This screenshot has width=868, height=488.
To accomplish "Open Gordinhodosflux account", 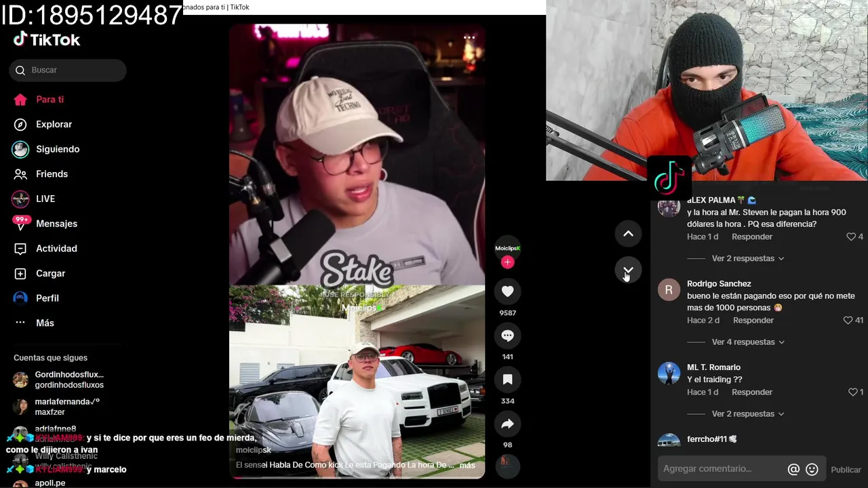I will [x=59, y=380].
